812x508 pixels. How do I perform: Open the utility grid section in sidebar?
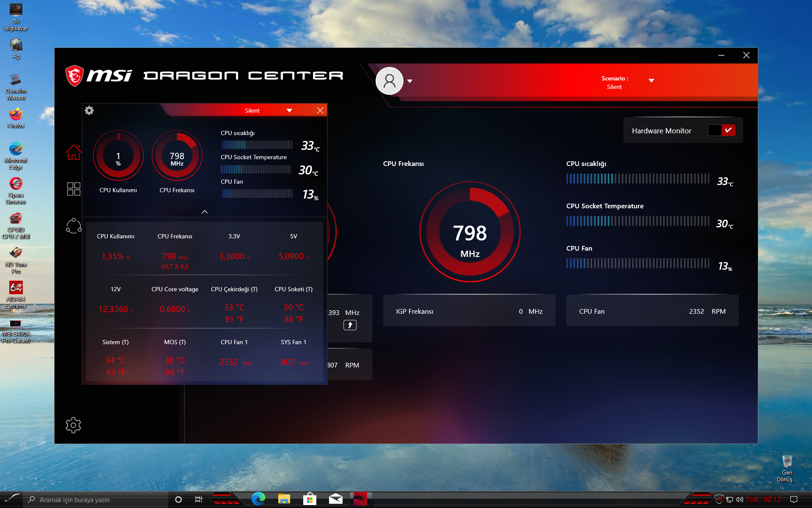click(x=74, y=189)
